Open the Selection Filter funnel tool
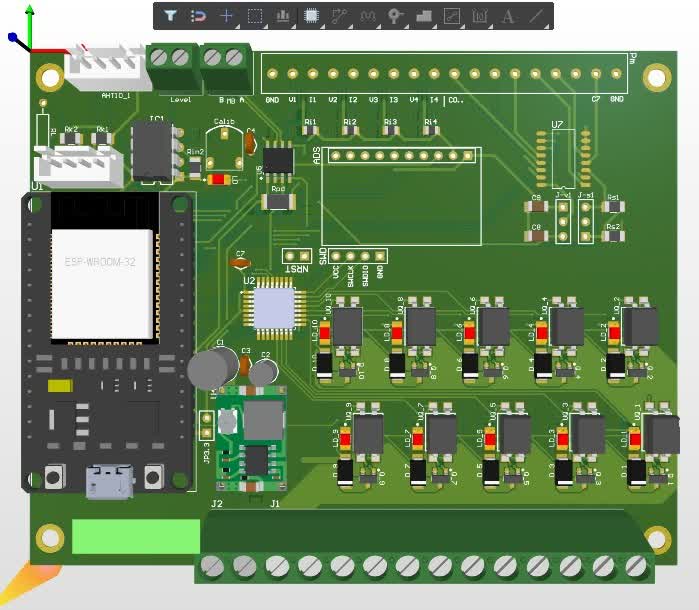 (170, 16)
